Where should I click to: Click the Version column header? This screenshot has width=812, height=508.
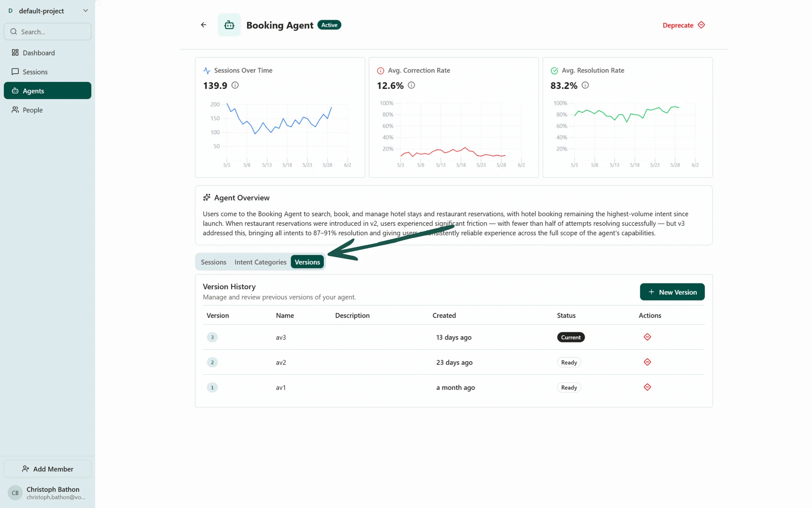pos(218,316)
